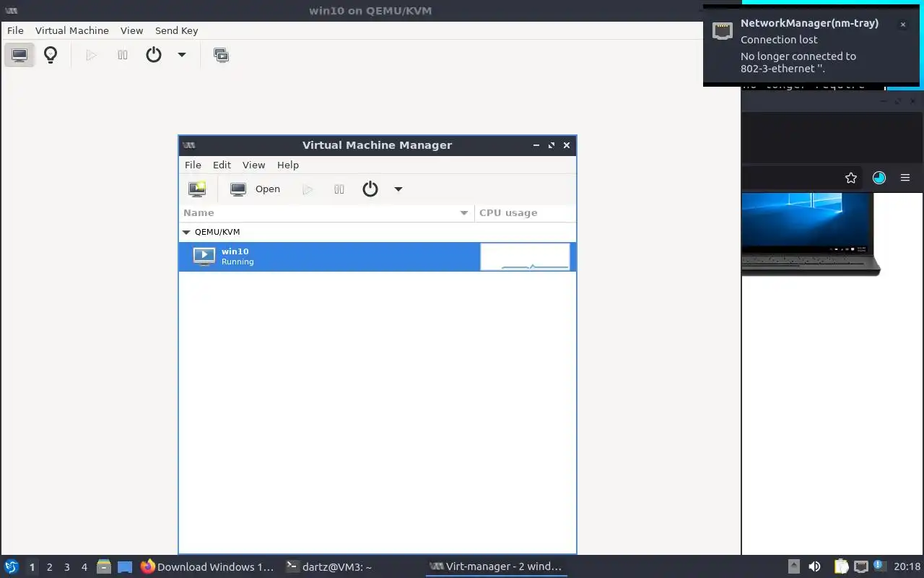Open the Virtual Machine menu

click(72, 30)
